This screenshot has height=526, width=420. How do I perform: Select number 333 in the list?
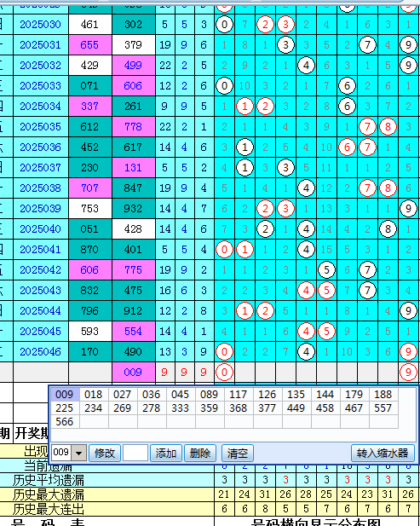tap(180, 408)
